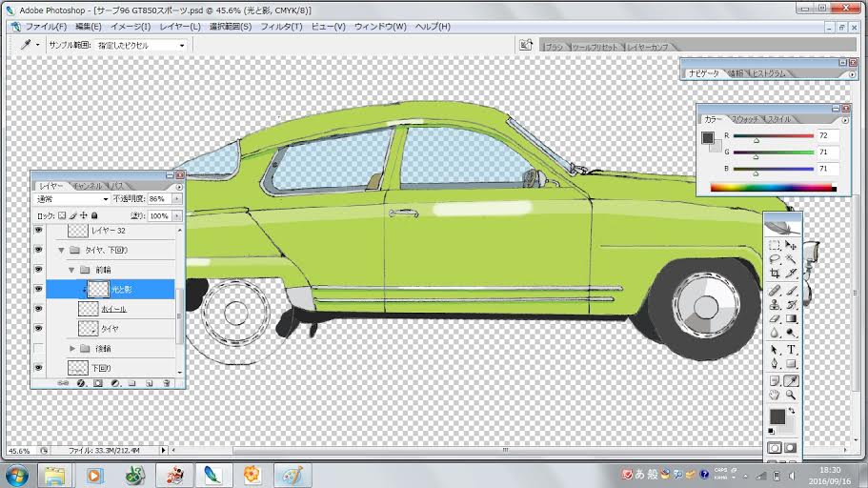Screen dimensions: 868x488
Task: Hide the ホイール layer
Action: 38,309
